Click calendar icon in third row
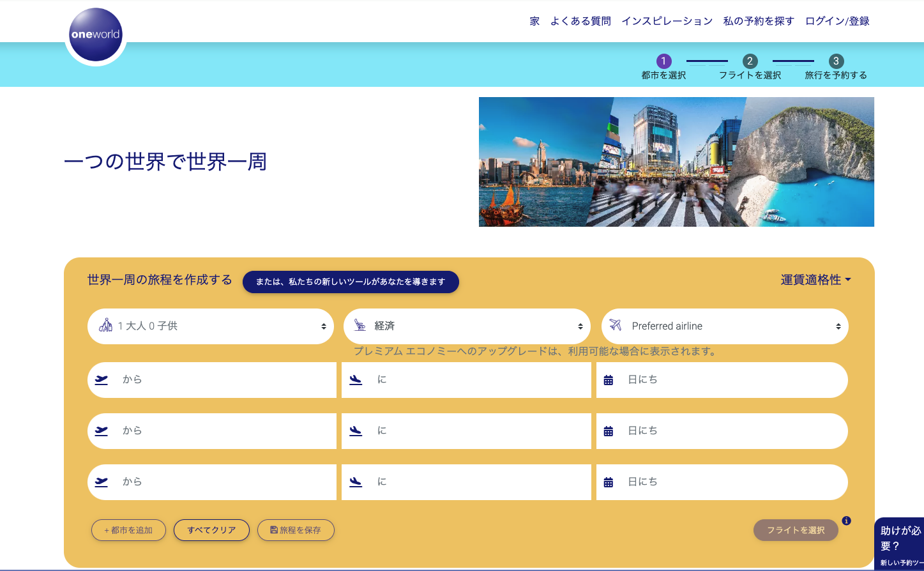 [x=609, y=482]
